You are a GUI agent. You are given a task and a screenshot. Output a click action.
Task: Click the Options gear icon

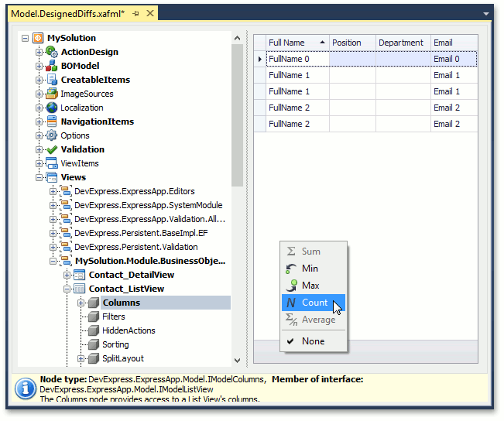point(51,135)
